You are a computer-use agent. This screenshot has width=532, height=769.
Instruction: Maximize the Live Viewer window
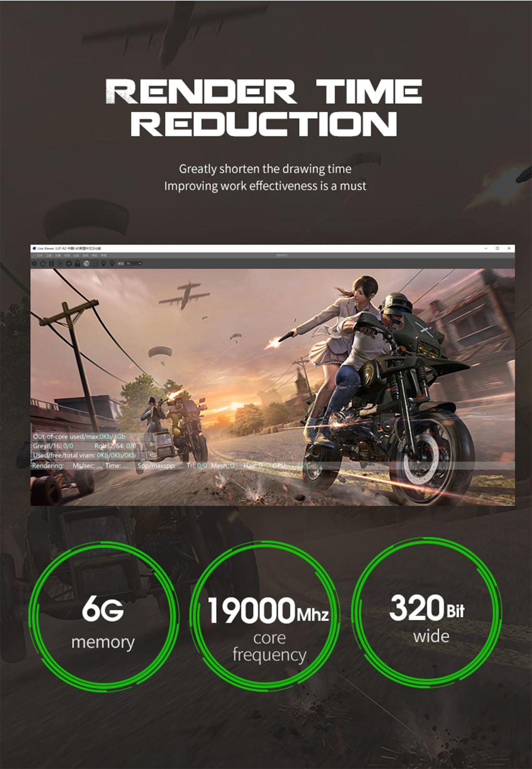pos(497,248)
